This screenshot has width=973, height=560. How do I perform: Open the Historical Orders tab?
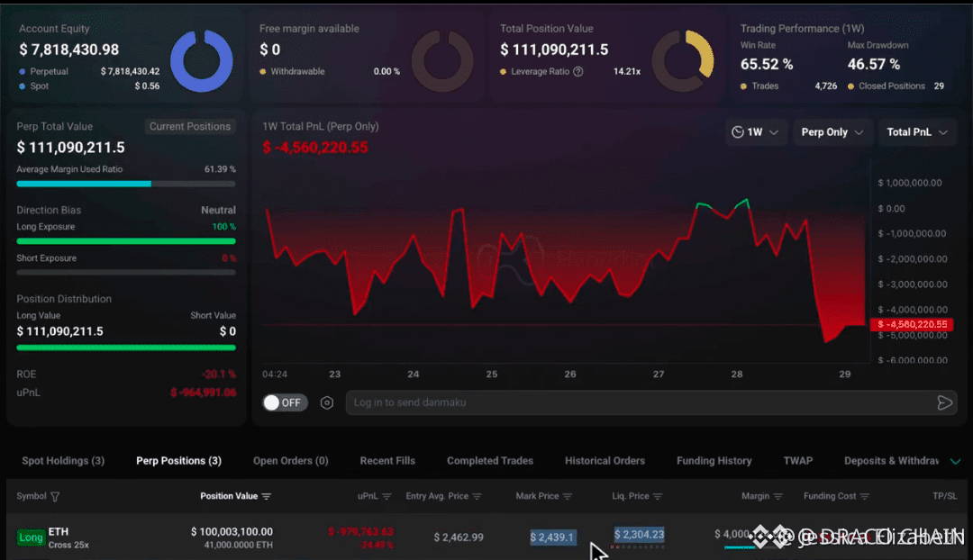pos(605,461)
